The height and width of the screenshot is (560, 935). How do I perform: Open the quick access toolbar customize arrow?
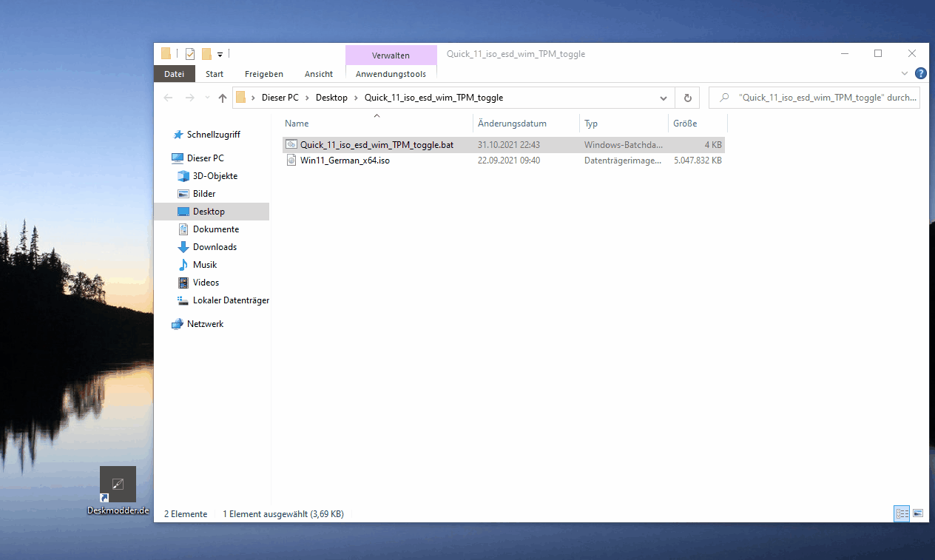[220, 54]
